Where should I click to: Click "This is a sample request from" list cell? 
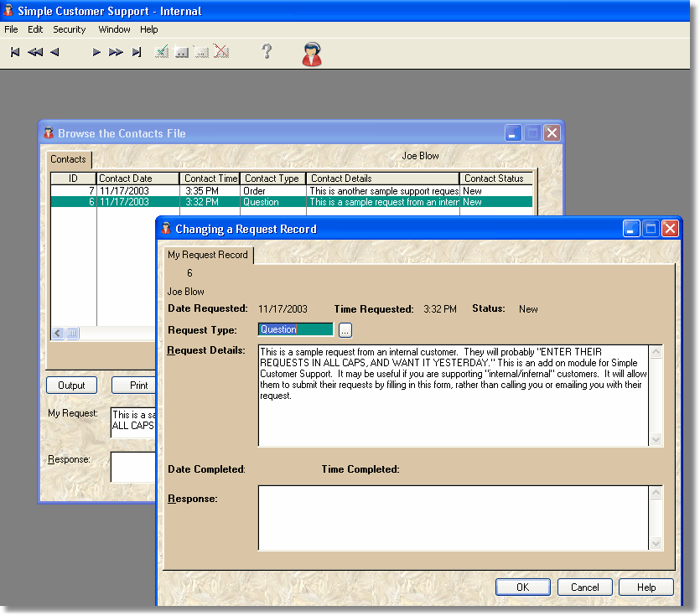384,202
